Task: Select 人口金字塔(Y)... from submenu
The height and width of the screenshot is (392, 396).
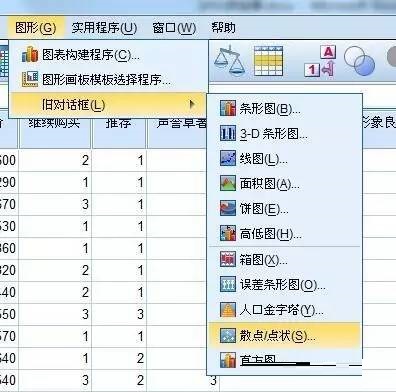Action: pos(284,310)
